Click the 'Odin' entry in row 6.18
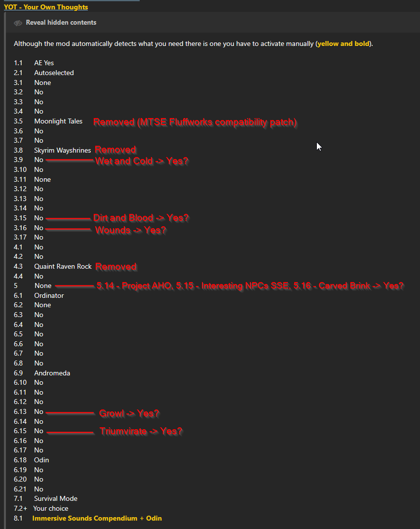 [x=41, y=460]
